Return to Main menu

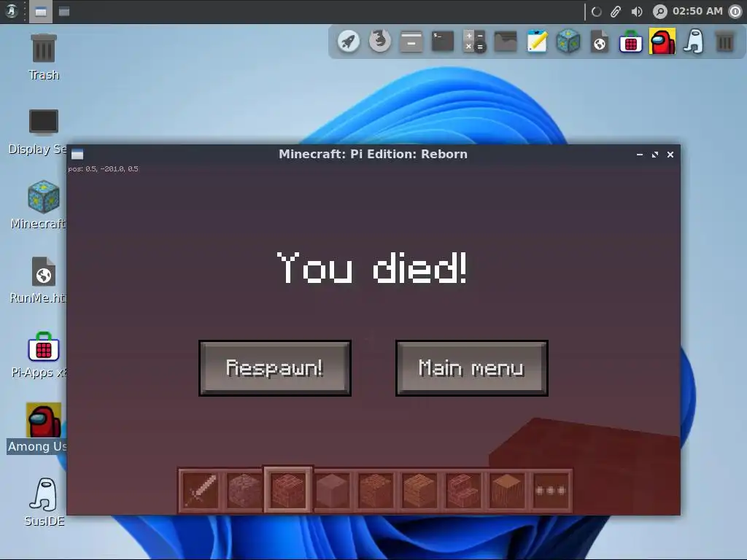(x=472, y=368)
